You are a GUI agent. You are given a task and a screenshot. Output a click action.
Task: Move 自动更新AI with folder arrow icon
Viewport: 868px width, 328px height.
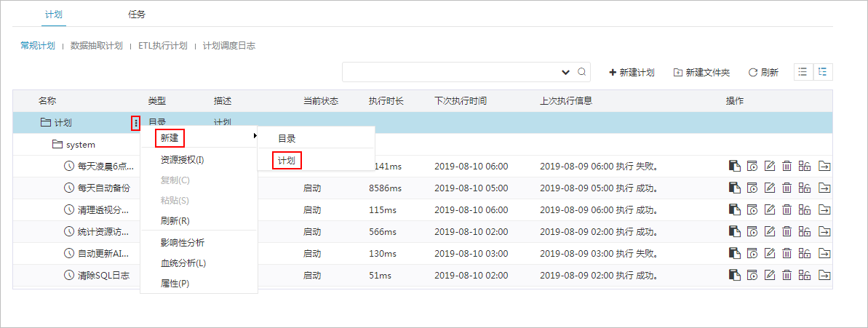[825, 253]
